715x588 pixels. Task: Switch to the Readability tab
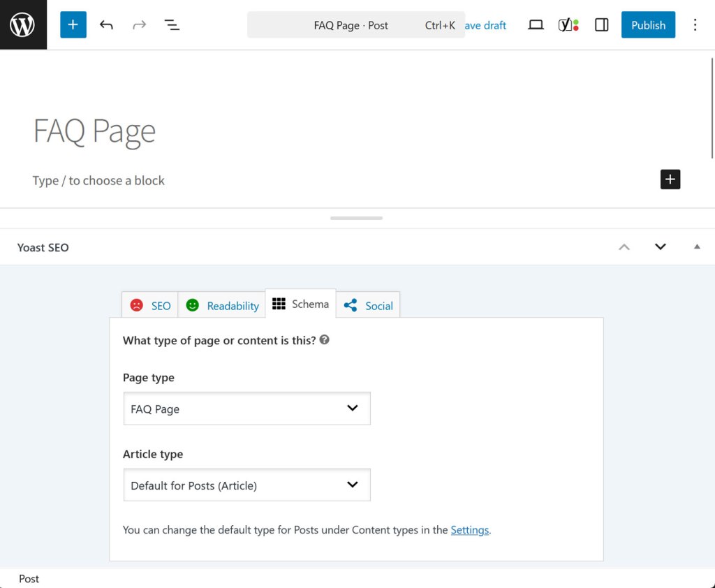click(222, 305)
